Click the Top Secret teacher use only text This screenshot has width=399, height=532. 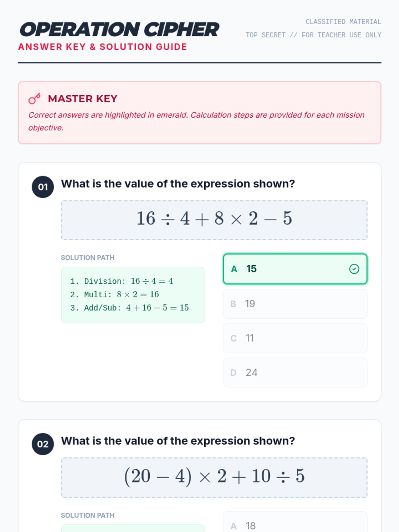pos(313,35)
